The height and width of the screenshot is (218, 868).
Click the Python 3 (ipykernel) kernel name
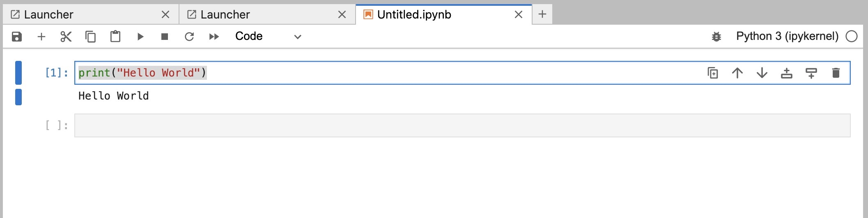pyautogui.click(x=787, y=36)
